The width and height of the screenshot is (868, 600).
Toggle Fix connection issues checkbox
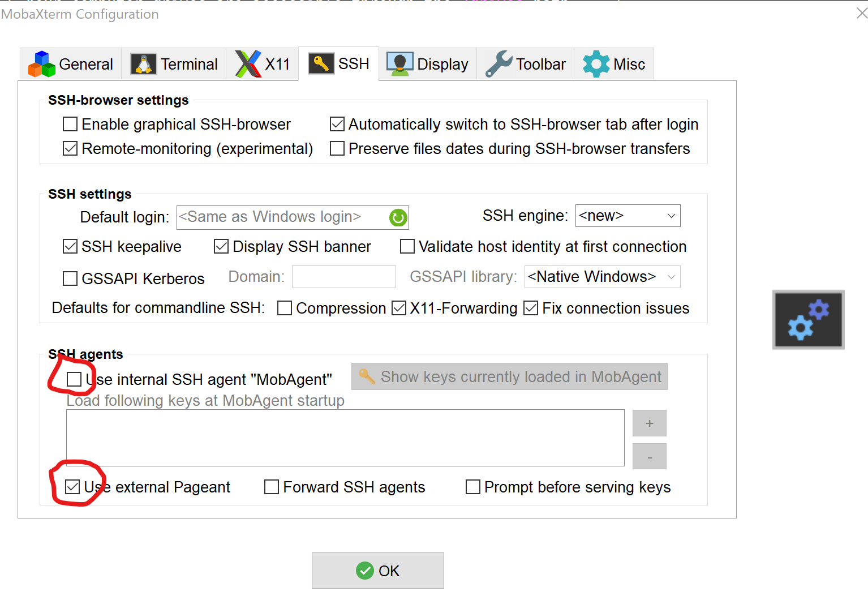click(x=531, y=308)
